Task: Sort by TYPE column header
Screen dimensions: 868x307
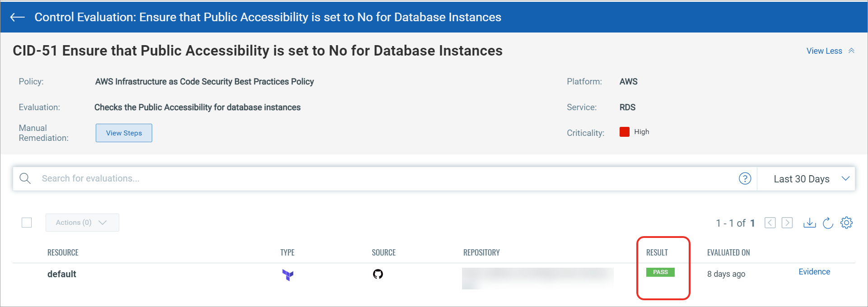Action: (287, 252)
